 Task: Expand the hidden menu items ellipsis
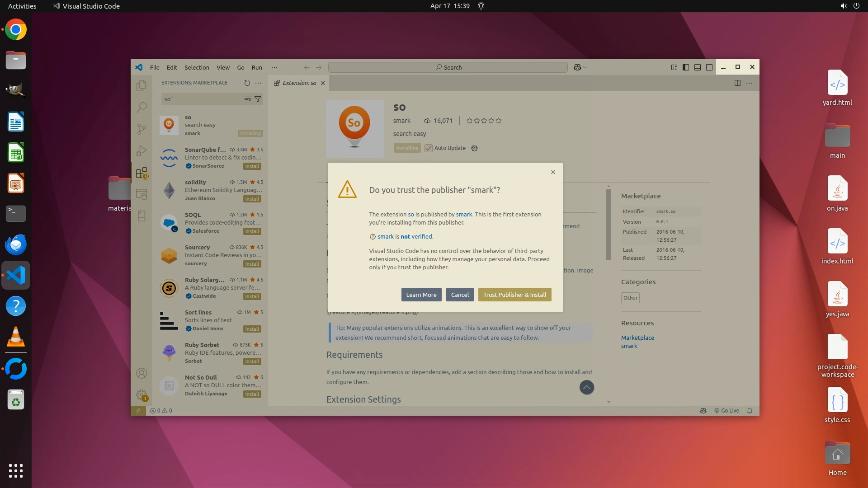[274, 67]
